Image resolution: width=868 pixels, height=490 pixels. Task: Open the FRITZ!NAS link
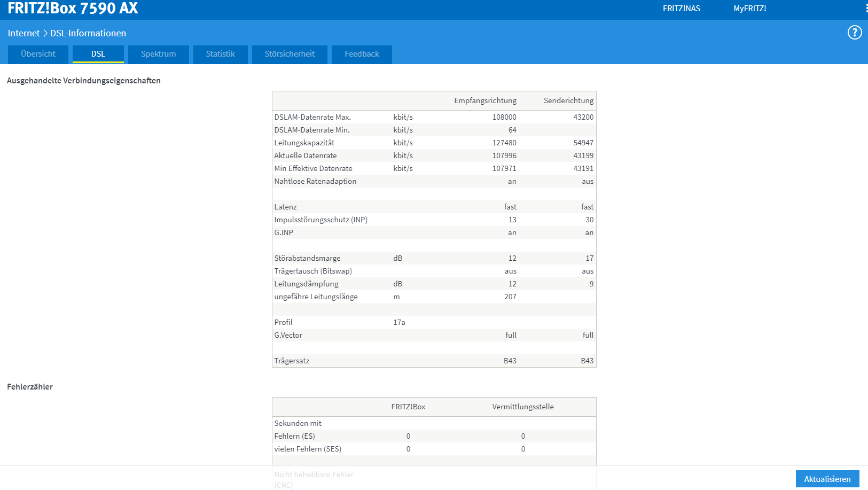tap(682, 9)
